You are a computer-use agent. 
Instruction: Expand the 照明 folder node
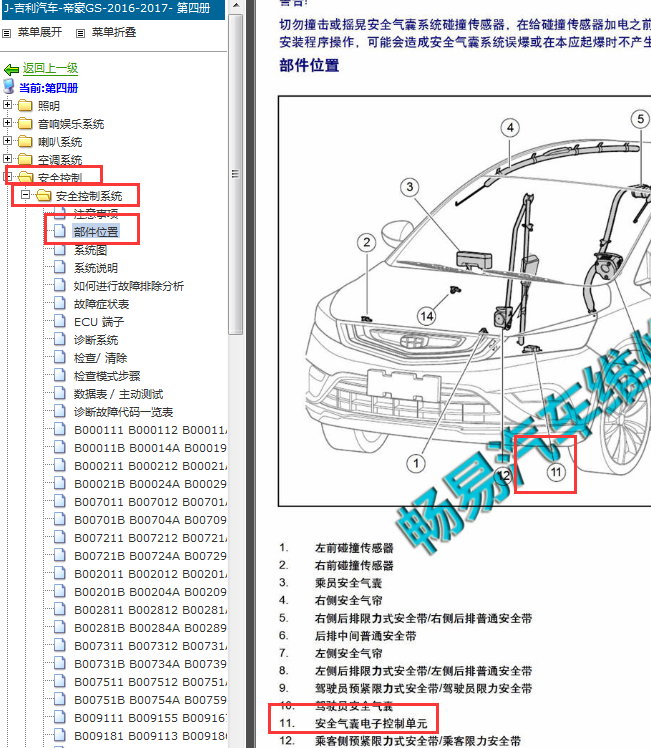[x=7, y=104]
